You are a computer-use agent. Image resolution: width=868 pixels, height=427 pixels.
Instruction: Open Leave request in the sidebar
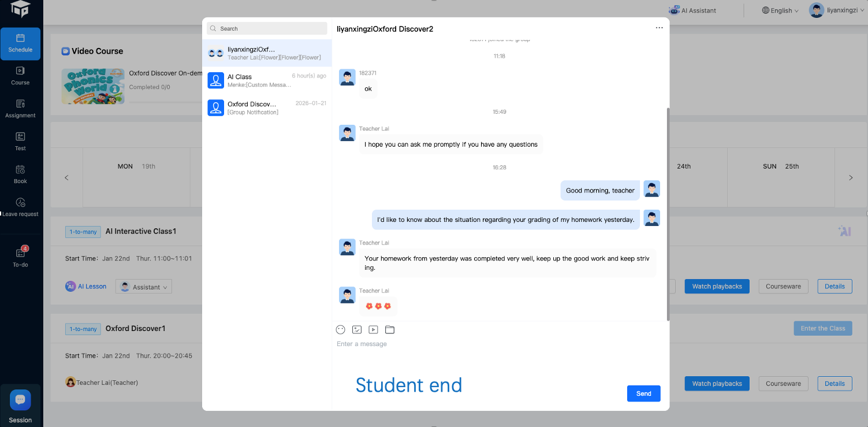[x=20, y=207]
